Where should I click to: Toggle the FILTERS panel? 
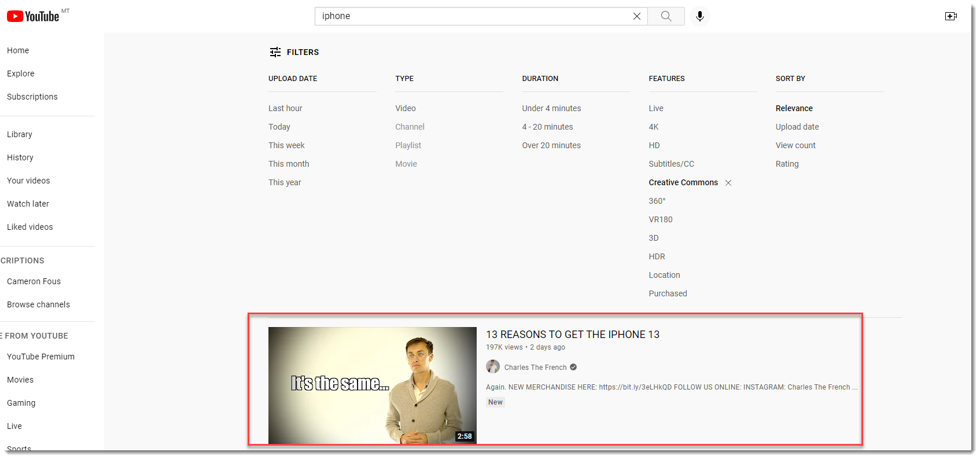(294, 52)
